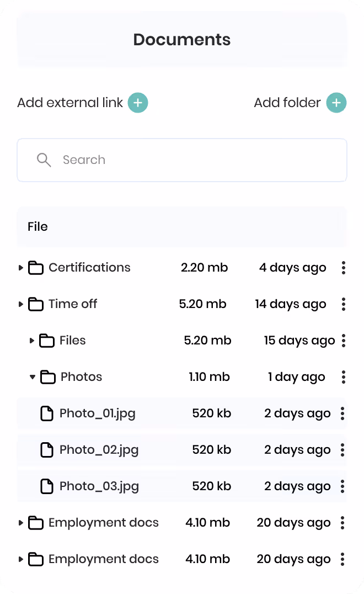Click 5.20 mb in the Time off row
364x594 pixels.
(203, 304)
